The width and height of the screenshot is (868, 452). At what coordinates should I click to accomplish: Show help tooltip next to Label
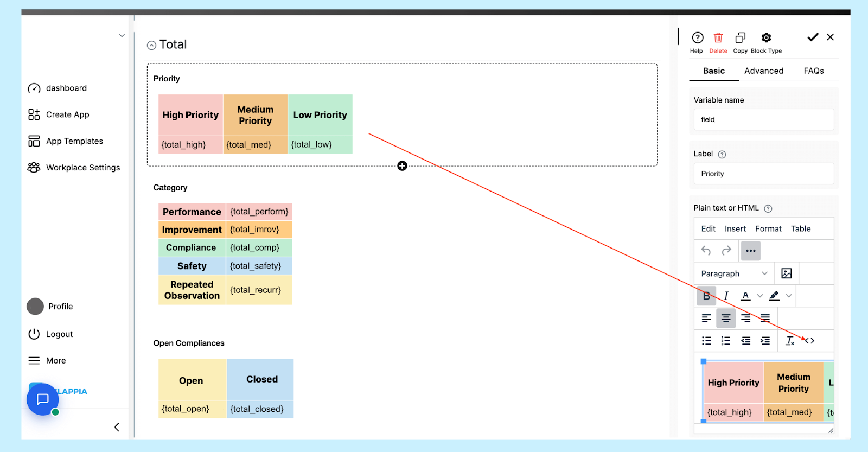pos(722,154)
